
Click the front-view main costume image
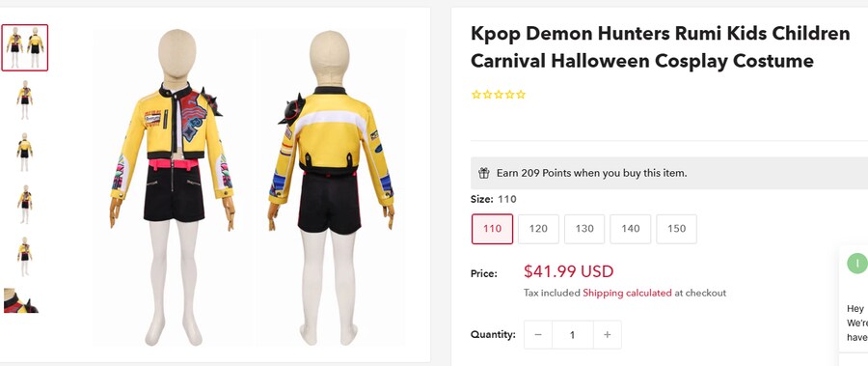[174, 187]
